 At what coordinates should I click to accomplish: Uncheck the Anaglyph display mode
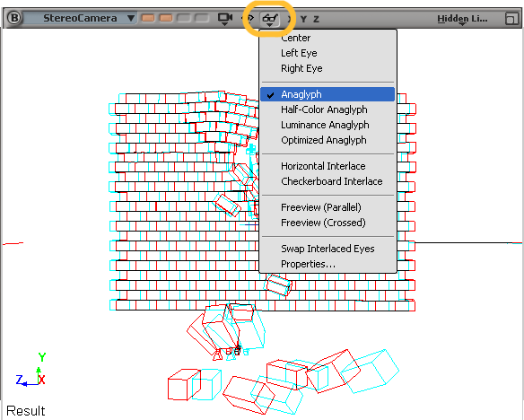click(x=327, y=94)
